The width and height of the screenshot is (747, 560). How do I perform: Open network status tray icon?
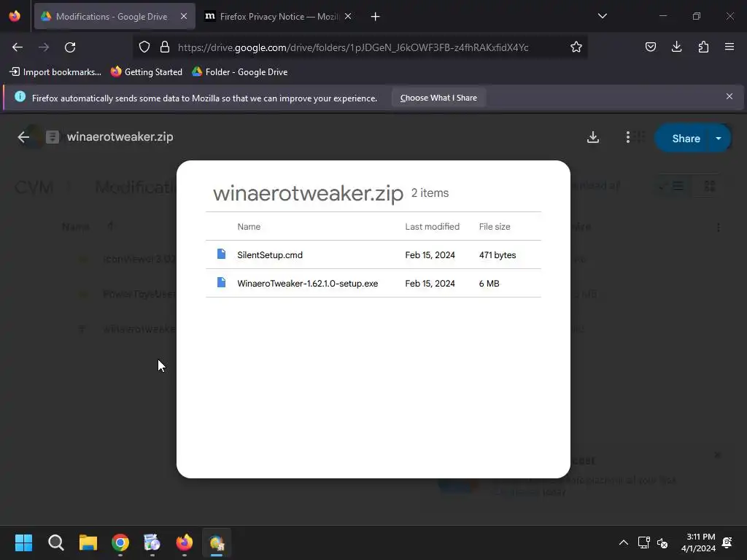click(x=643, y=542)
